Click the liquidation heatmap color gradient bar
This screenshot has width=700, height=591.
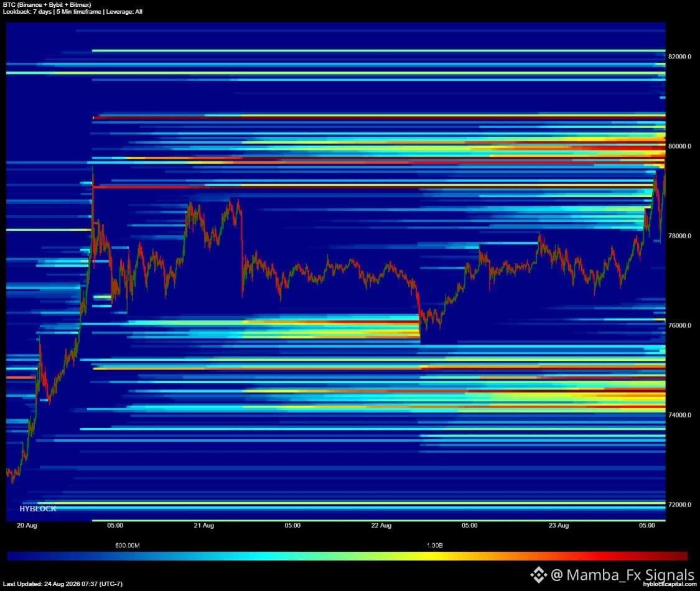(x=347, y=556)
